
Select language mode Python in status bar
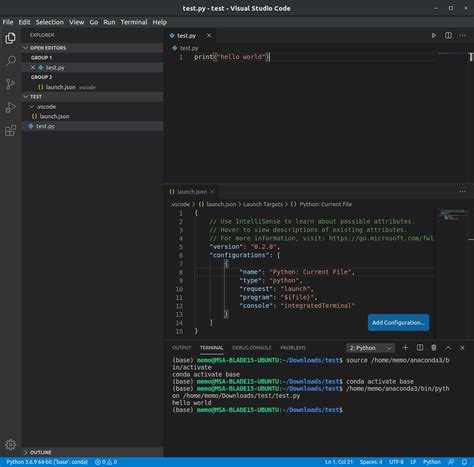[x=432, y=462]
